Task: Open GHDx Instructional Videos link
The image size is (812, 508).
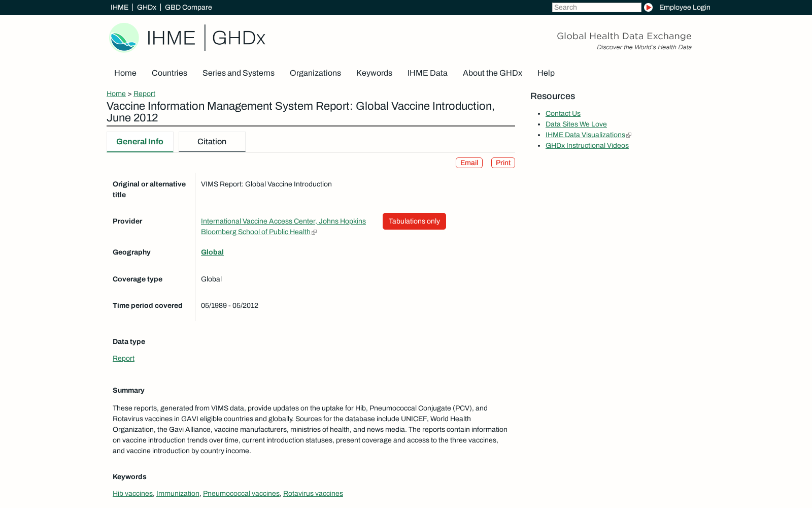Action: (x=587, y=146)
